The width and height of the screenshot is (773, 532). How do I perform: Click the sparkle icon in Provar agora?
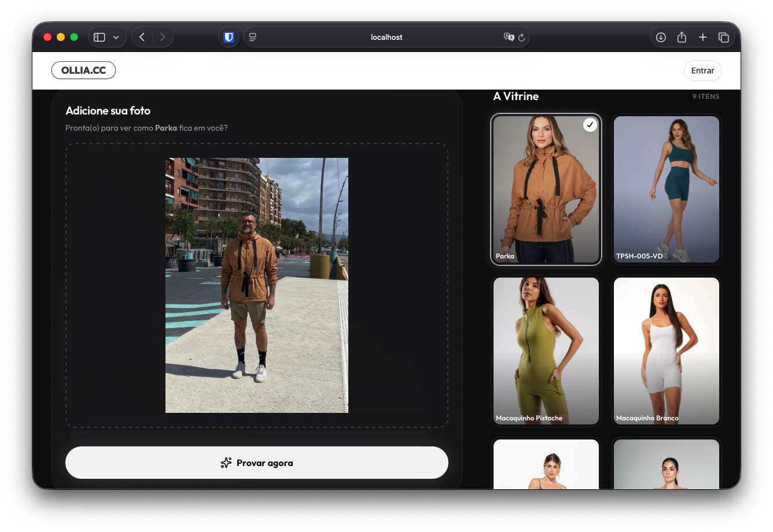tap(226, 463)
